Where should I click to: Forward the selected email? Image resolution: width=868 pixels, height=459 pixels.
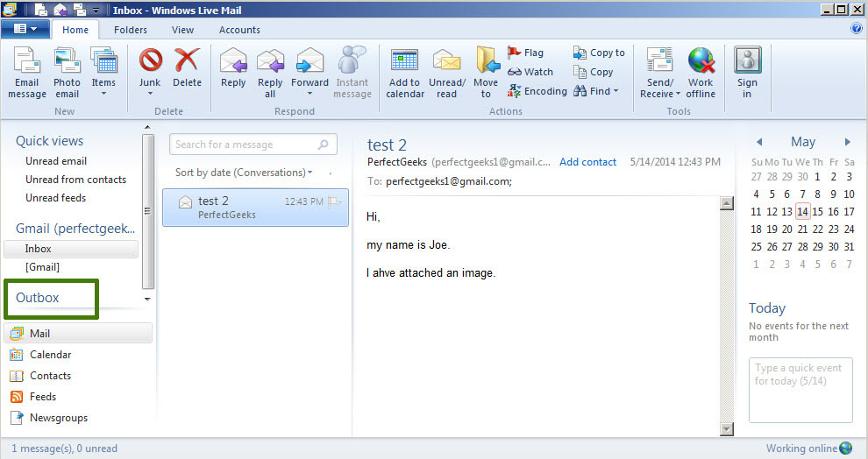[310, 67]
